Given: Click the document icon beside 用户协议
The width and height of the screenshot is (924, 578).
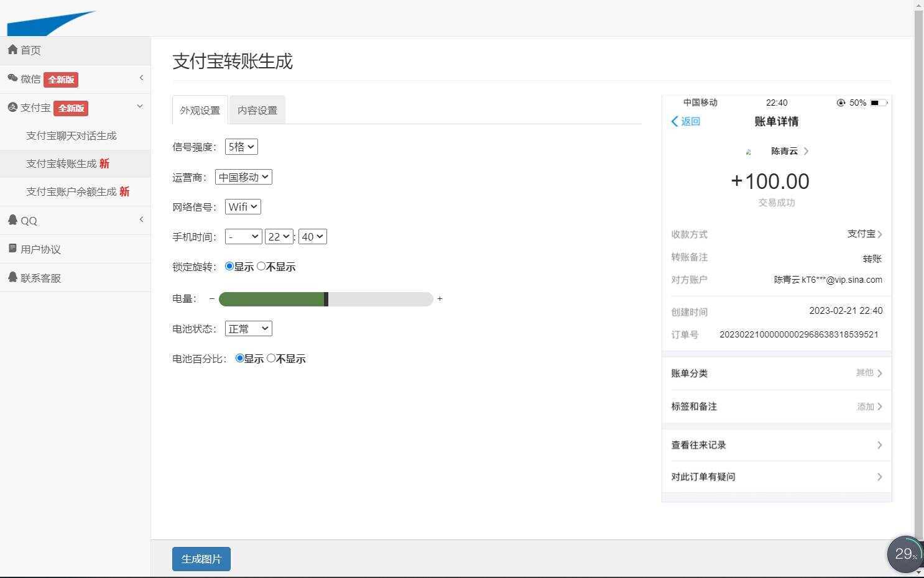Looking at the screenshot, I should click(x=13, y=249).
